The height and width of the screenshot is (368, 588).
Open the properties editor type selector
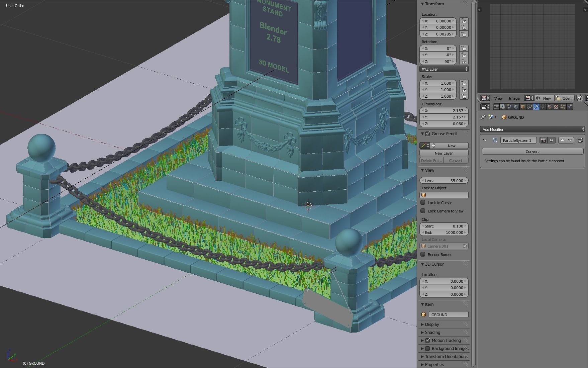pyautogui.click(x=485, y=107)
